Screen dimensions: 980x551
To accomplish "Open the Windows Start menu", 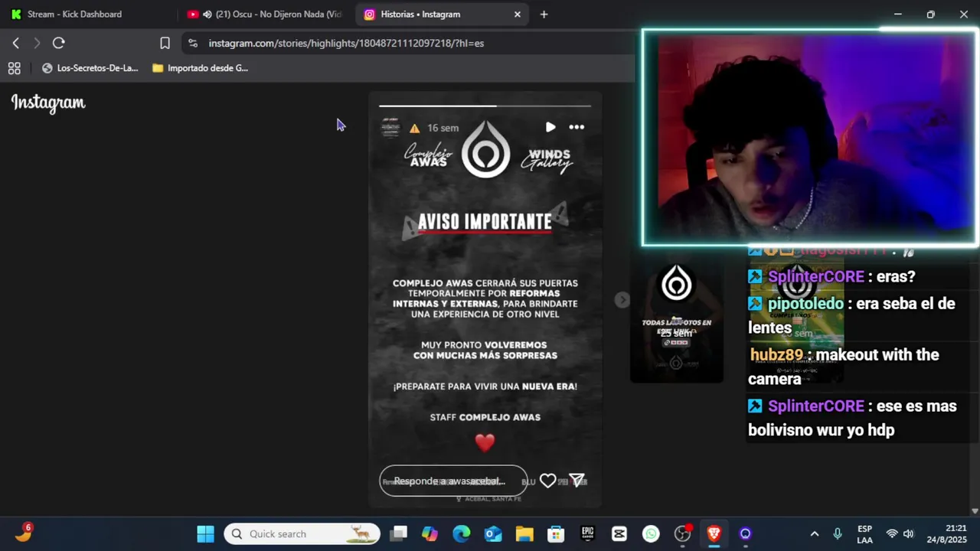I will (205, 533).
